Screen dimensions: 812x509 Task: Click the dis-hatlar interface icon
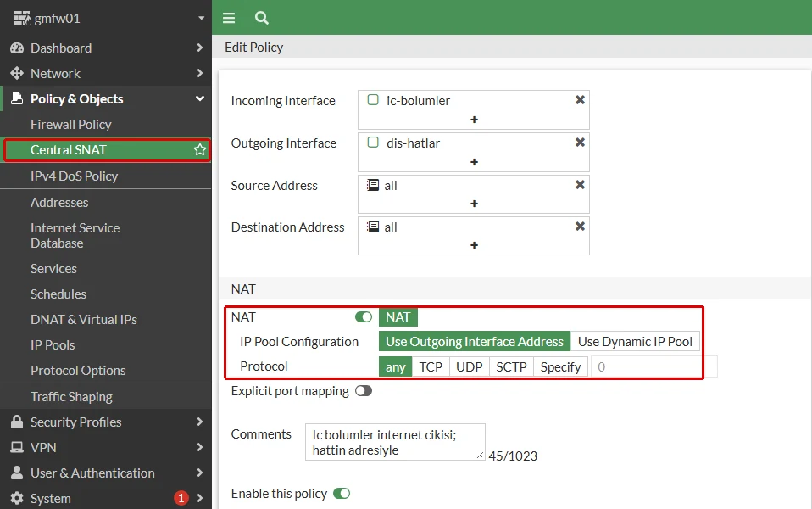[373, 142]
